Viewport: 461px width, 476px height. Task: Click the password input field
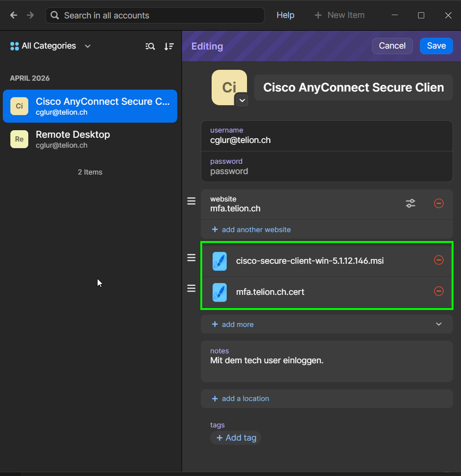pyautogui.click(x=327, y=167)
